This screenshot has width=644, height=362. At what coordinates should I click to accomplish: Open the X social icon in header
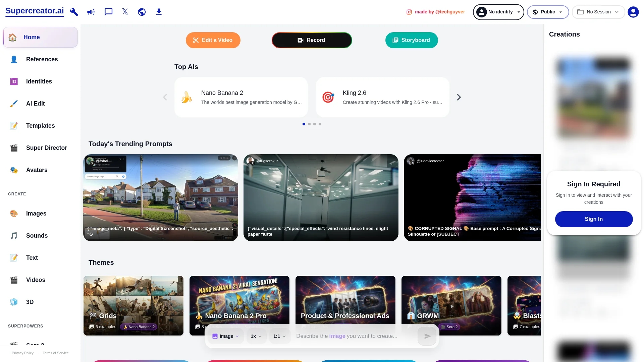click(125, 12)
